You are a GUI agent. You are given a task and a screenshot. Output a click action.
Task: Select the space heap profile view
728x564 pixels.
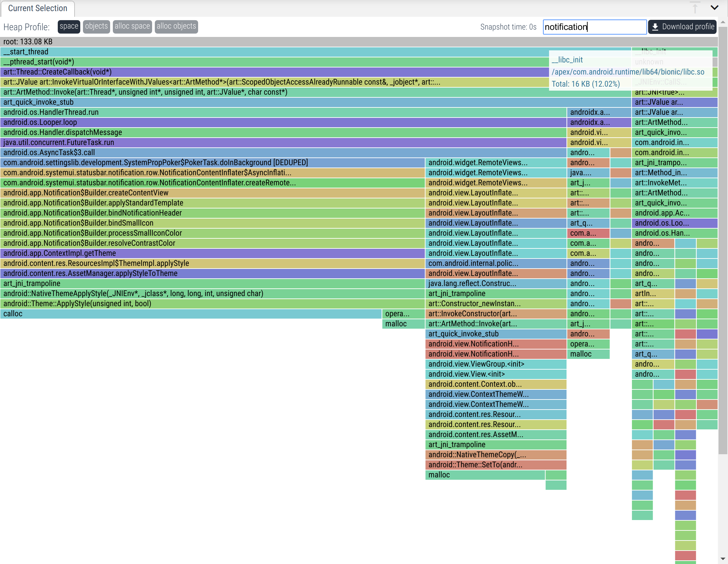(x=69, y=27)
